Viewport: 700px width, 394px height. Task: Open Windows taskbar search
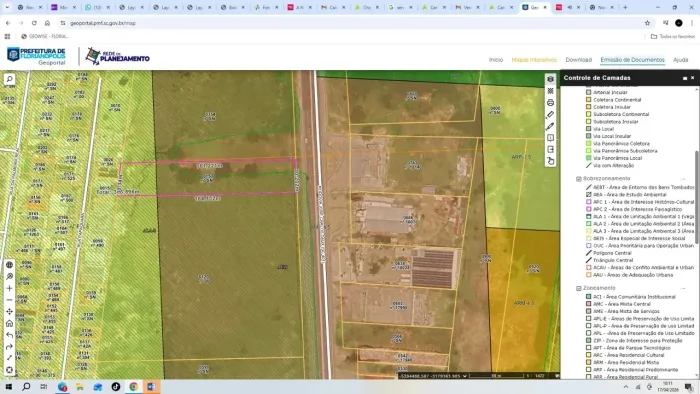coord(26,386)
